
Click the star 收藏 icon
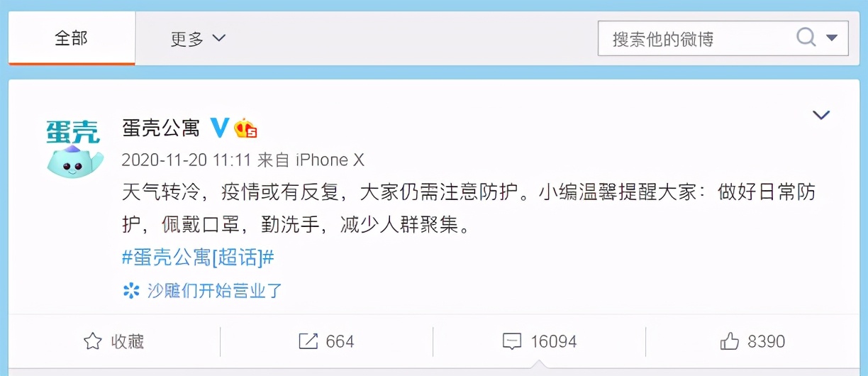(x=93, y=342)
